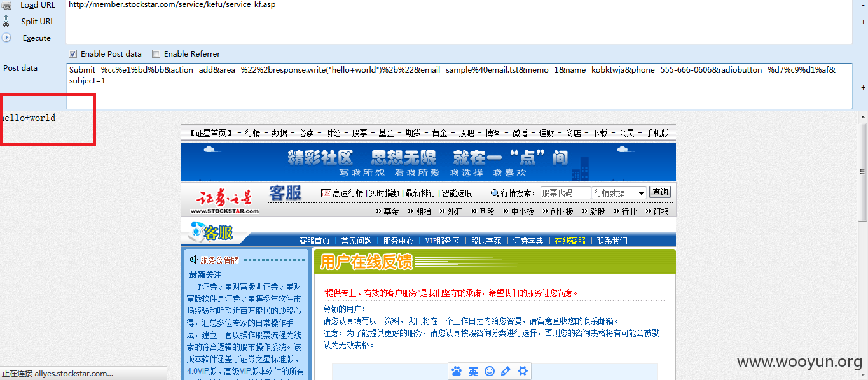
Task: Toggle the 英 language mode on the IME bar
Action: pos(473,371)
